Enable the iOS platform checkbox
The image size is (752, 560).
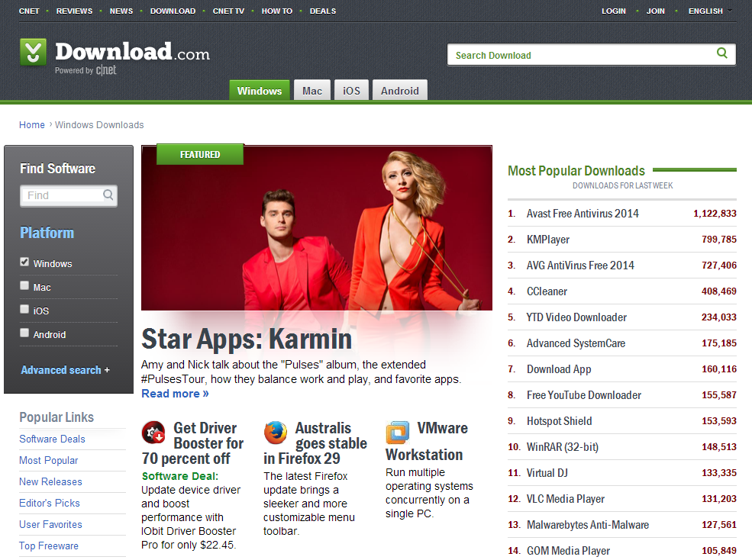(24, 309)
